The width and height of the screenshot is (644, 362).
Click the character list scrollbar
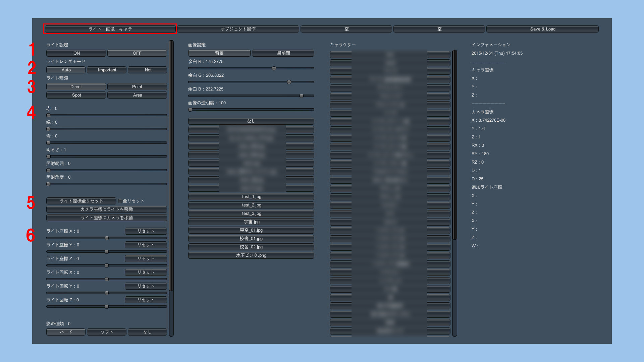pos(454,144)
